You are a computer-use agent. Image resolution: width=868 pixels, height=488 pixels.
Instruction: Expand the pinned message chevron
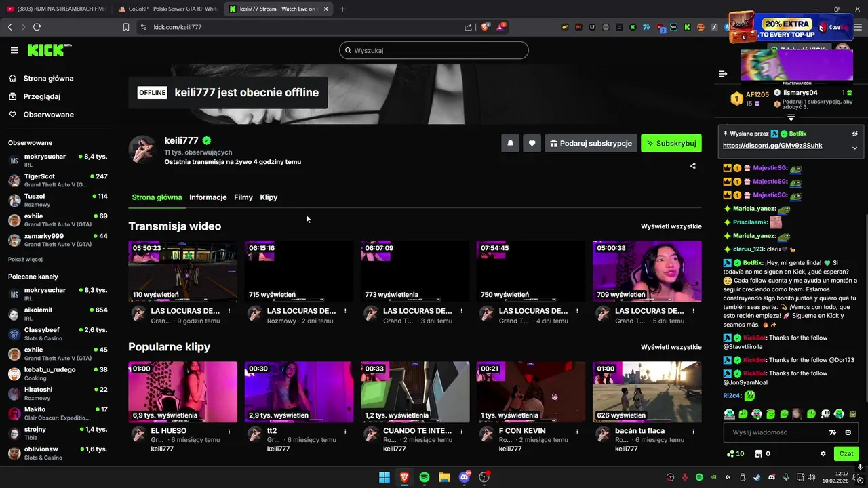coord(854,147)
